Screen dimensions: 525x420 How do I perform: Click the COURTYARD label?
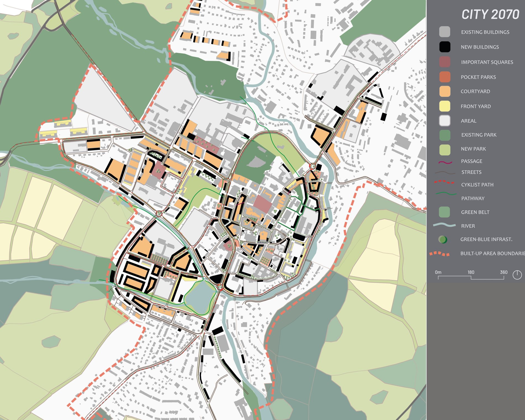(476, 91)
